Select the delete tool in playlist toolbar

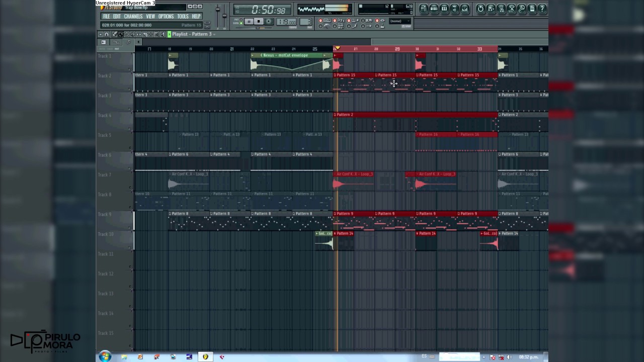(127, 34)
